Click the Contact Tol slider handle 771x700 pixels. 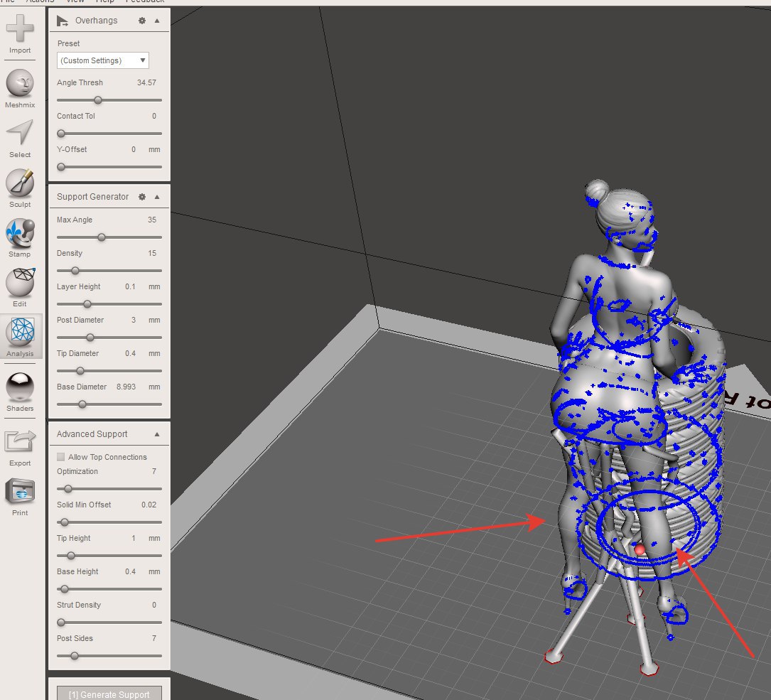(x=61, y=134)
